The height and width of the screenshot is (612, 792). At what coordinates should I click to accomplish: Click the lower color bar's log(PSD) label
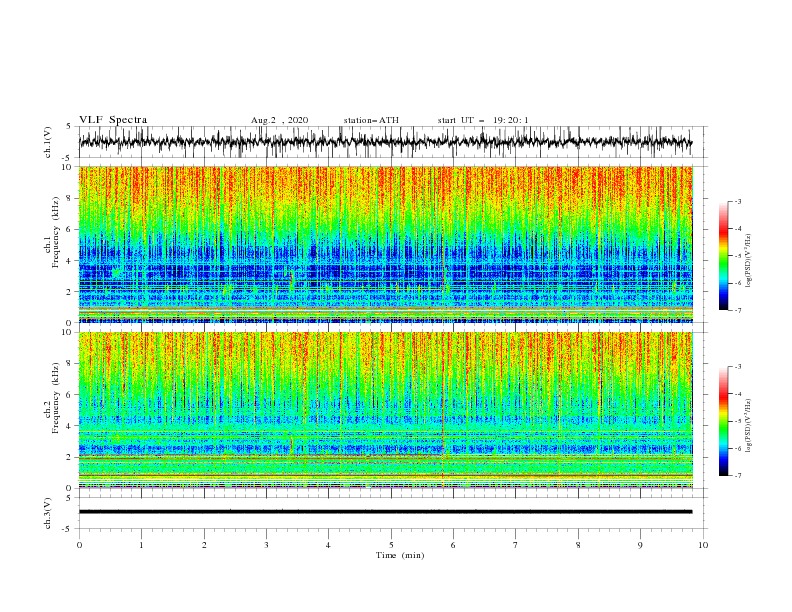749,425
